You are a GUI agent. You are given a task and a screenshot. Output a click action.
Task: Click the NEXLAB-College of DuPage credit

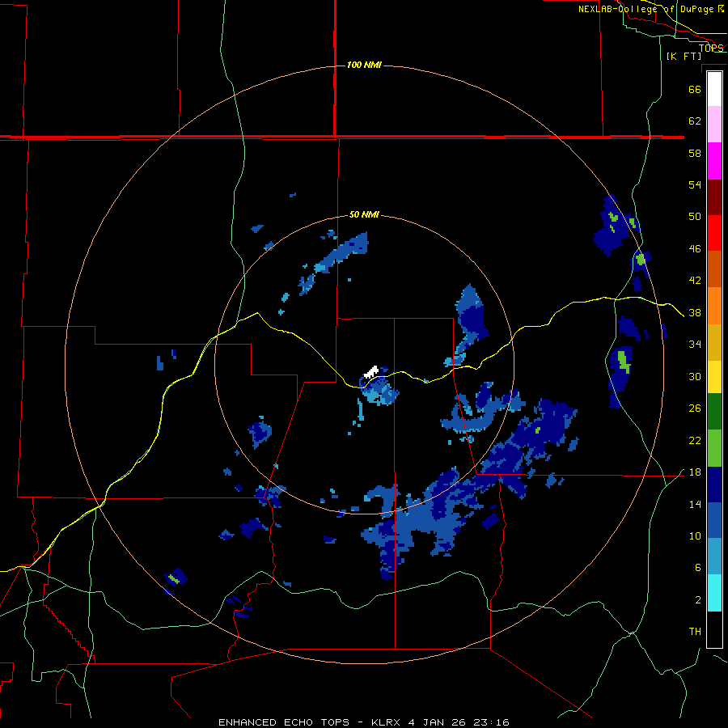[x=650, y=9]
